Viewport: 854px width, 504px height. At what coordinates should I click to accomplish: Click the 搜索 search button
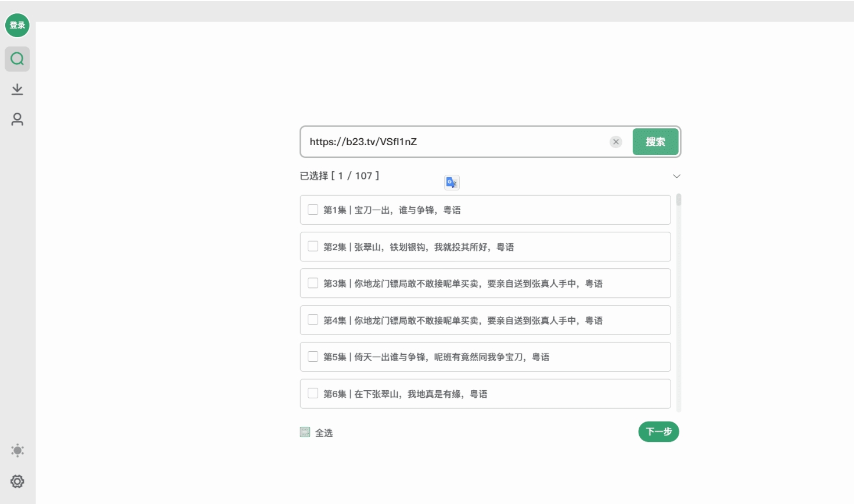pos(655,142)
